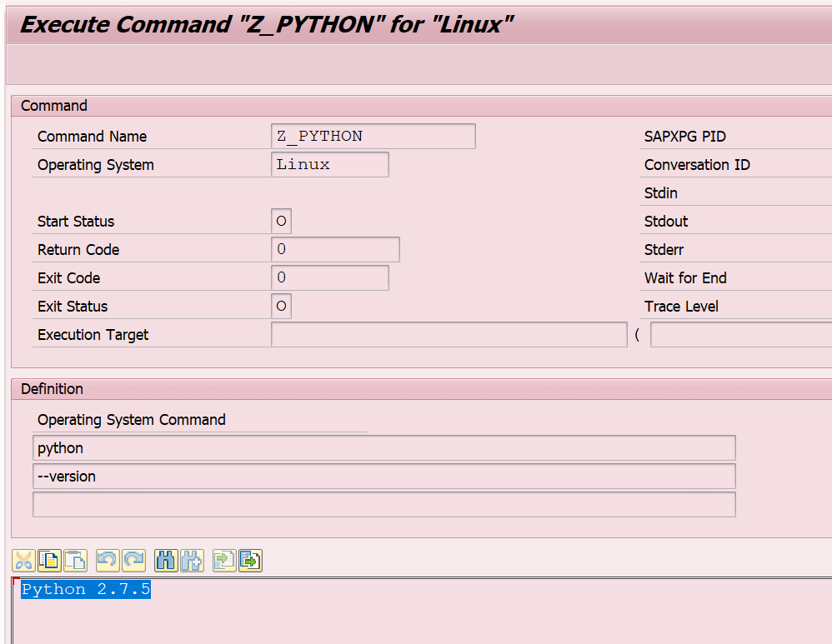
Task: Click the Operating System field Linux
Action: coord(329,164)
